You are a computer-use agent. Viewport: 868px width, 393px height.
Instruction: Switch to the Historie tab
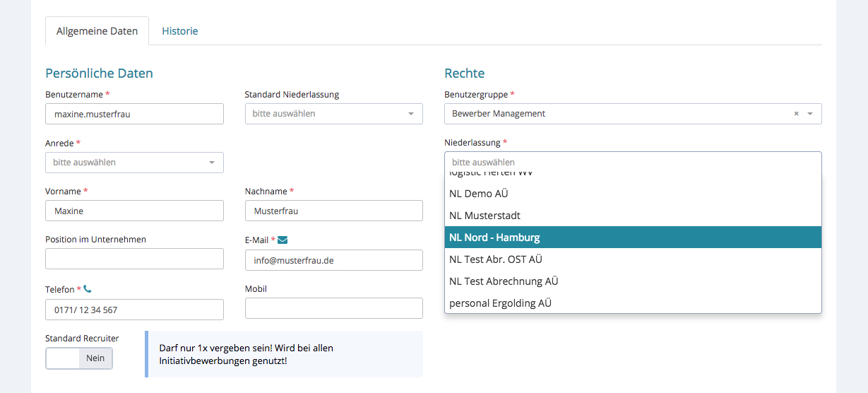179,31
